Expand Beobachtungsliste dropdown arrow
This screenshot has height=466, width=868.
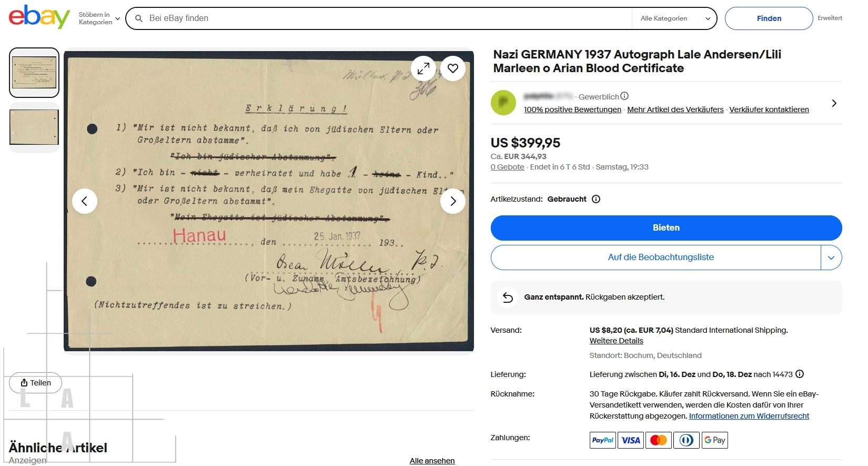tap(831, 257)
